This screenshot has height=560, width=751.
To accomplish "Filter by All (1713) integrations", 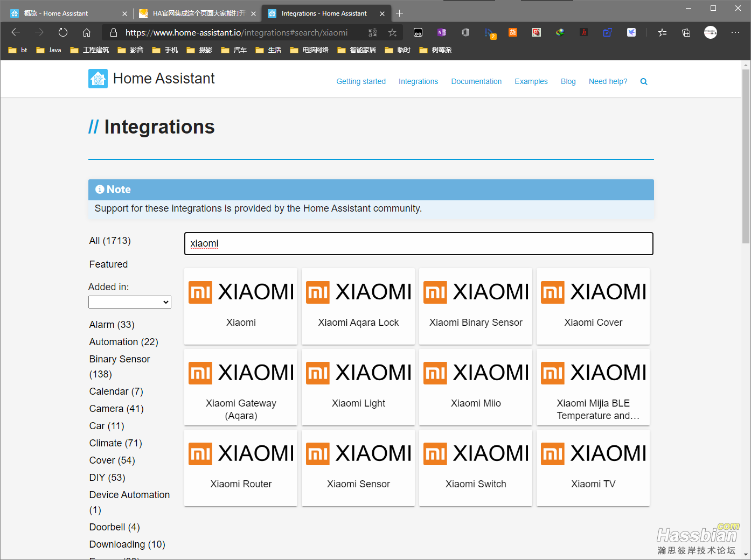I will [x=110, y=241].
